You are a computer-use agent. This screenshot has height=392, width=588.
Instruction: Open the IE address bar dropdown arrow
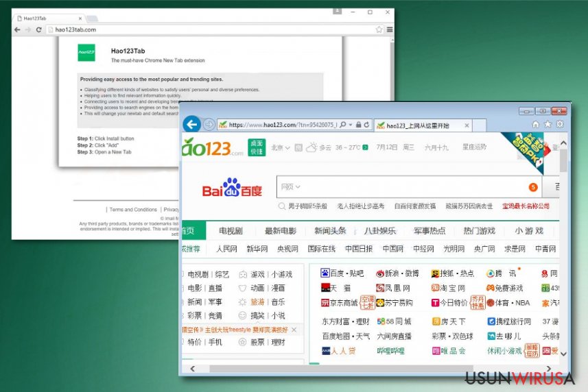(350, 125)
